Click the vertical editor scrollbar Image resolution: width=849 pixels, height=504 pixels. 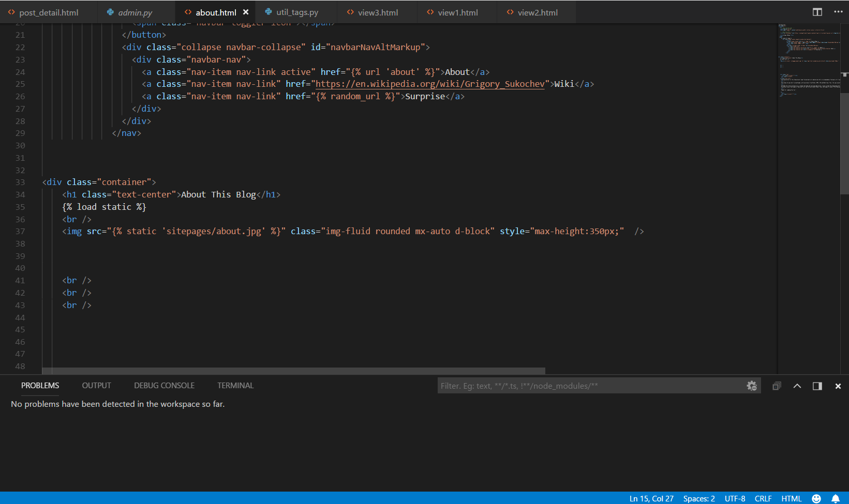[844, 144]
